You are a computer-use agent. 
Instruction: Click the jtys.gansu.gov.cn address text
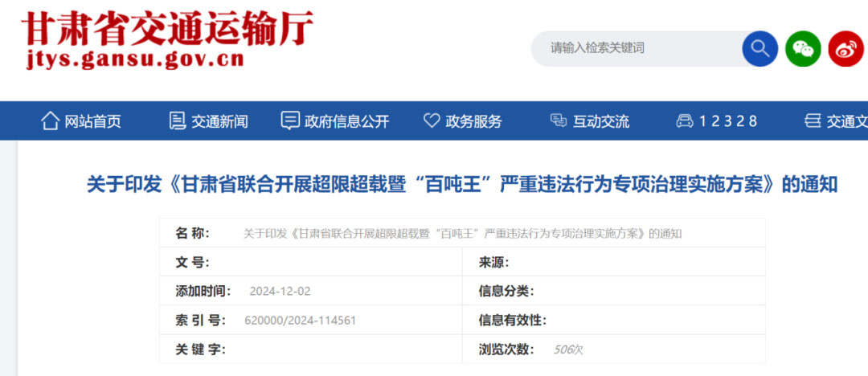click(x=134, y=61)
